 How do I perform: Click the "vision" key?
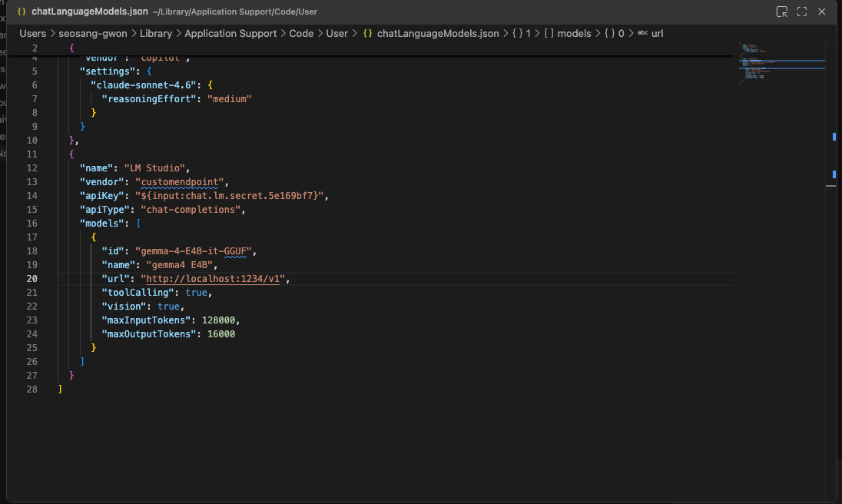[124, 306]
